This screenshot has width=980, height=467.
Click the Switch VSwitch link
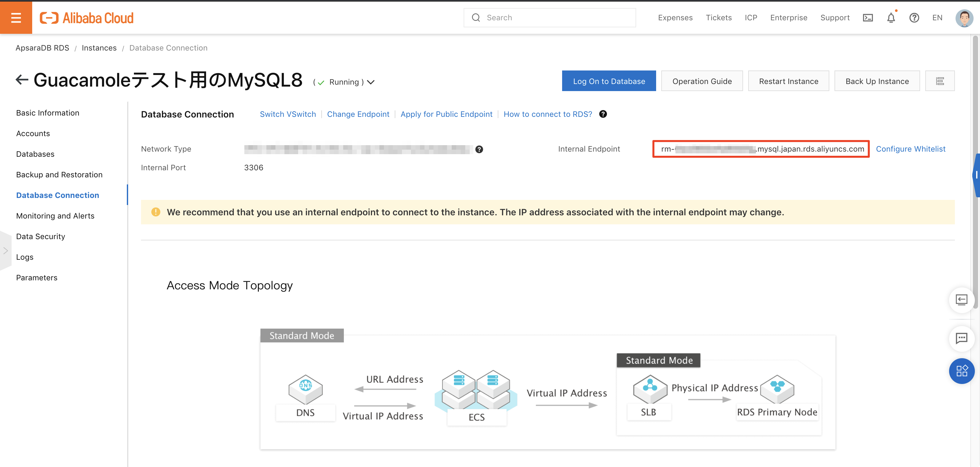click(x=287, y=114)
